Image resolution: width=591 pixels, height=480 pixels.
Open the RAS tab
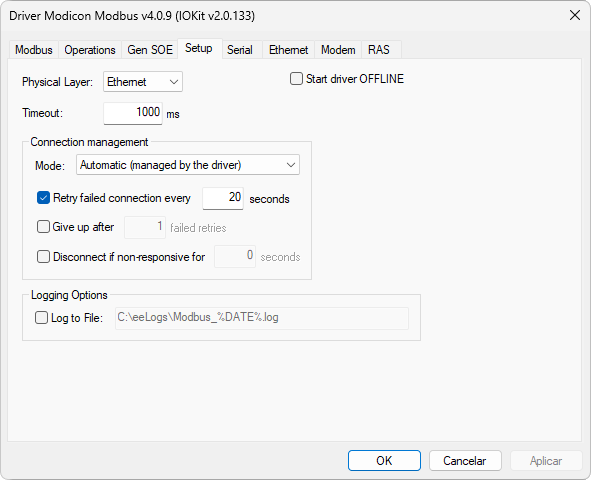(379, 50)
